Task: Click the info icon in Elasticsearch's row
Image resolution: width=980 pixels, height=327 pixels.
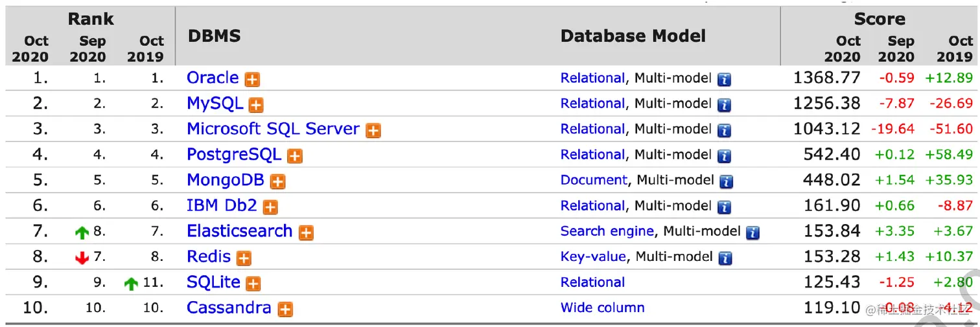Action: point(752,232)
